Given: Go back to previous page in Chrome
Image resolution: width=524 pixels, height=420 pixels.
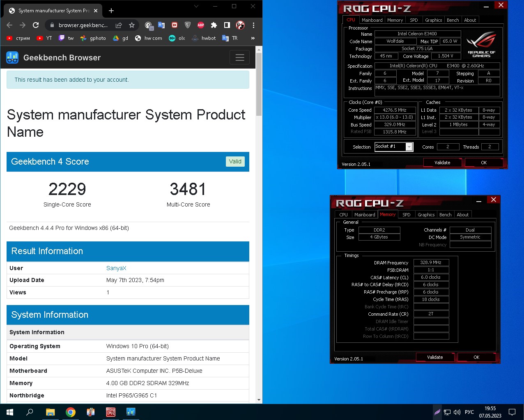Looking at the screenshot, I should pos(9,25).
